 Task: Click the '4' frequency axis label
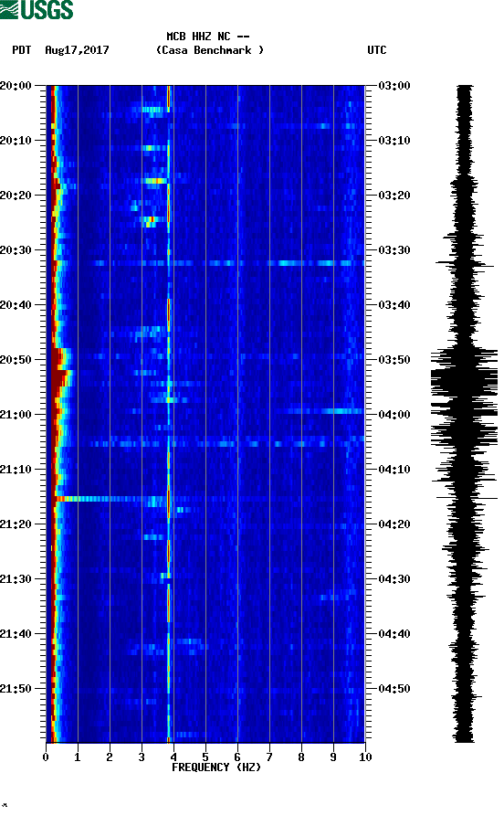pos(173,757)
